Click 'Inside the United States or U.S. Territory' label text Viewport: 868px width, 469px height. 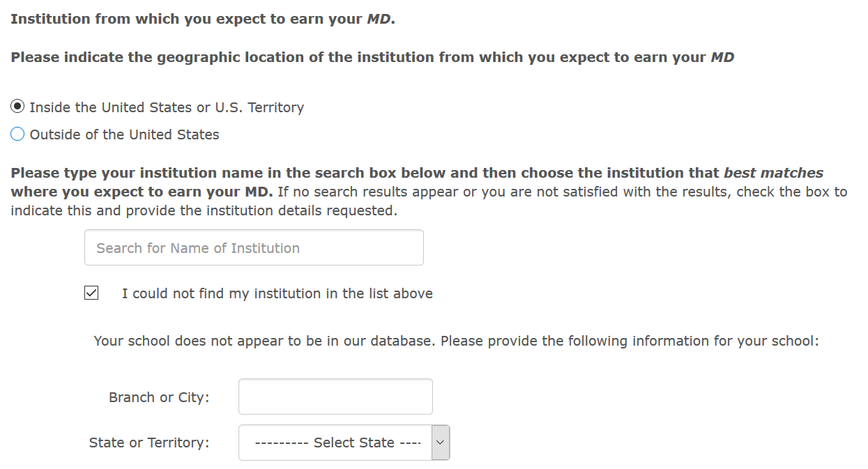tap(167, 107)
